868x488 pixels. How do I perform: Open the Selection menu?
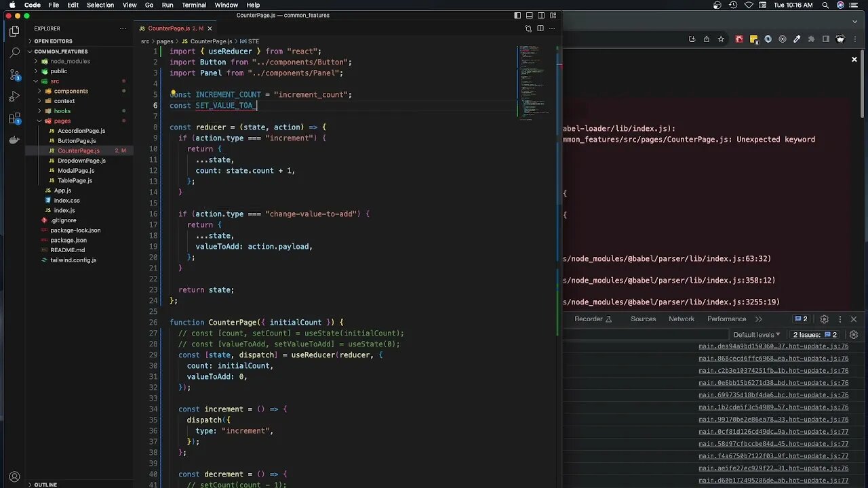(100, 5)
